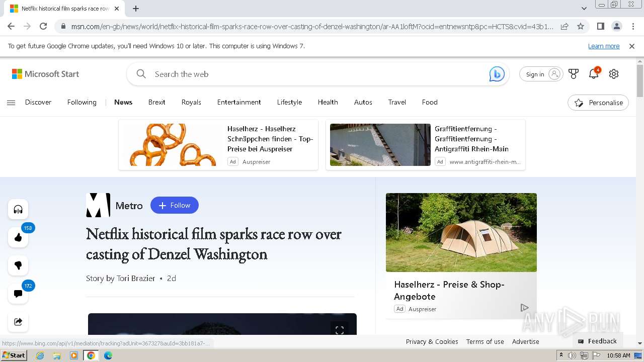Open Bing chat icon in search box
This screenshot has width=644, height=362.
[x=497, y=74]
